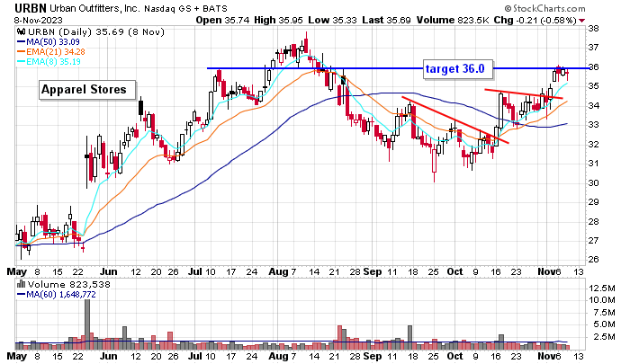Screen dimensions: 630x364
Task: Click the 2.5M volume axis label
Action: click(604, 336)
